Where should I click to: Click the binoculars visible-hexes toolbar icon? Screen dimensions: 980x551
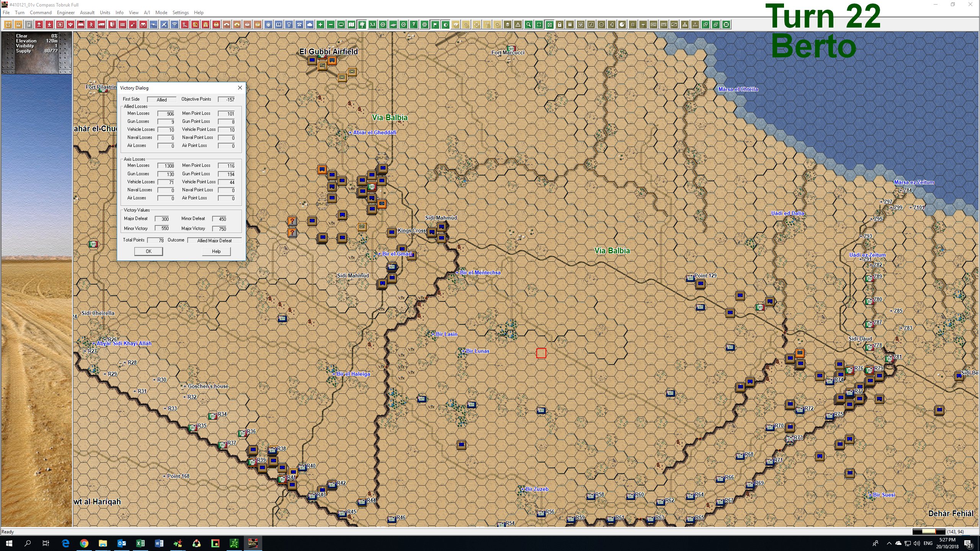(142, 24)
